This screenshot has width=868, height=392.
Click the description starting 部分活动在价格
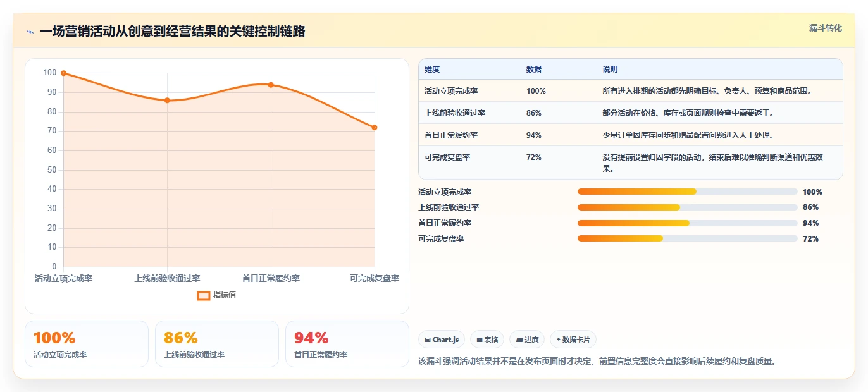click(688, 113)
